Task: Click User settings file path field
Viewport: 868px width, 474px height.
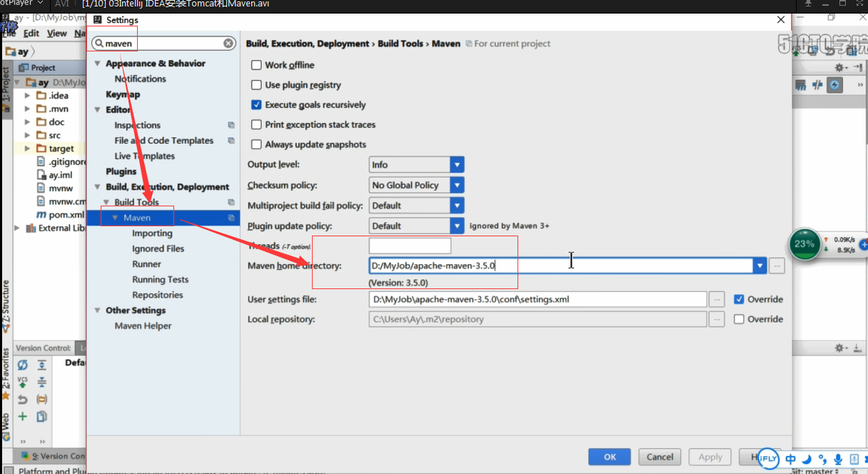Action: point(538,299)
